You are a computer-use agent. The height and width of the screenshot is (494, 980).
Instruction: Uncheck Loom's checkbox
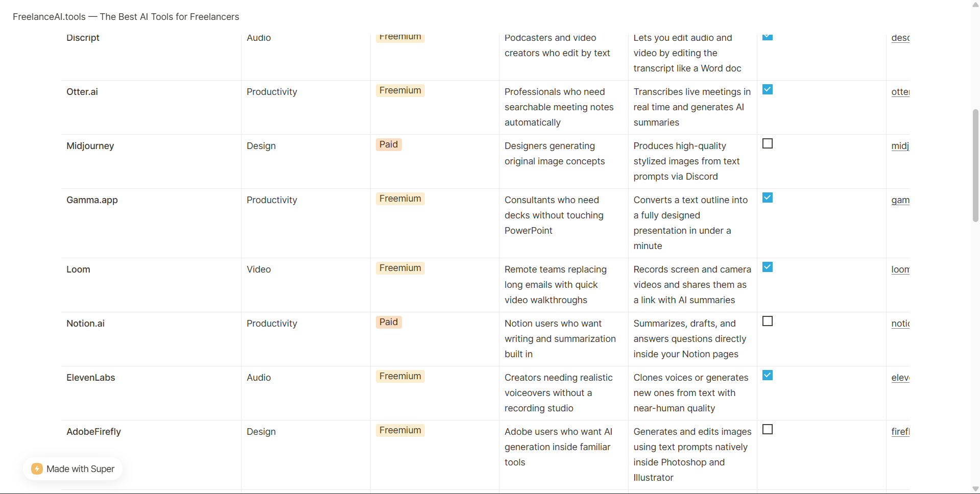coord(768,267)
